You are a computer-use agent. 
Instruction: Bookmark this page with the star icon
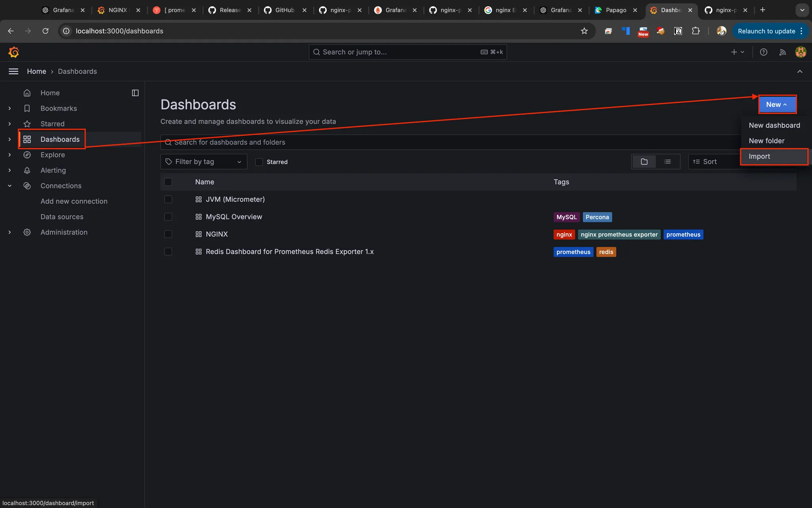[x=584, y=31]
